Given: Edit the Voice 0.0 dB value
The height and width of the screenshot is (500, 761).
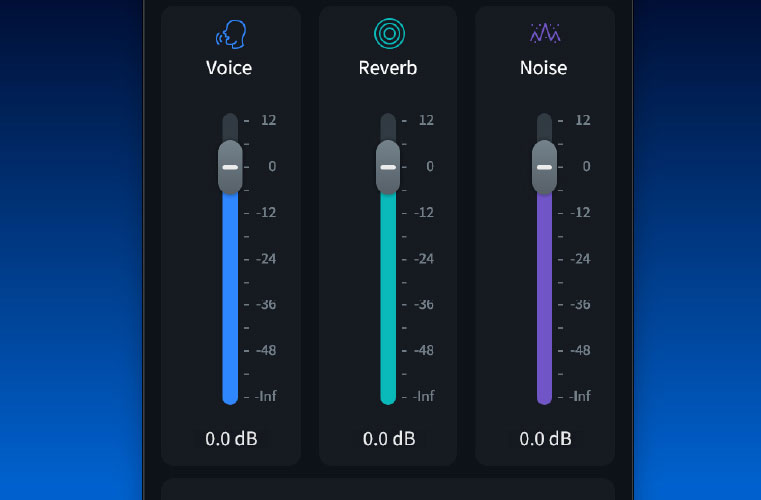Looking at the screenshot, I should [x=231, y=439].
